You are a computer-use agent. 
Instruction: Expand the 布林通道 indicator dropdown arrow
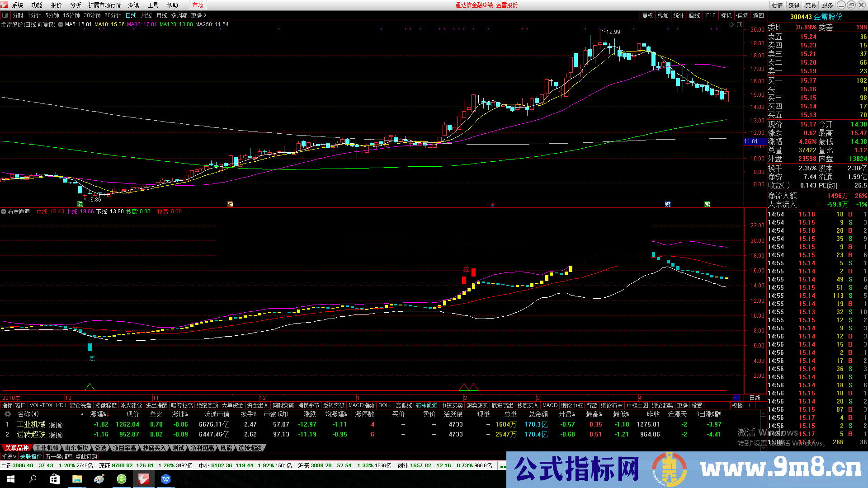[4, 211]
